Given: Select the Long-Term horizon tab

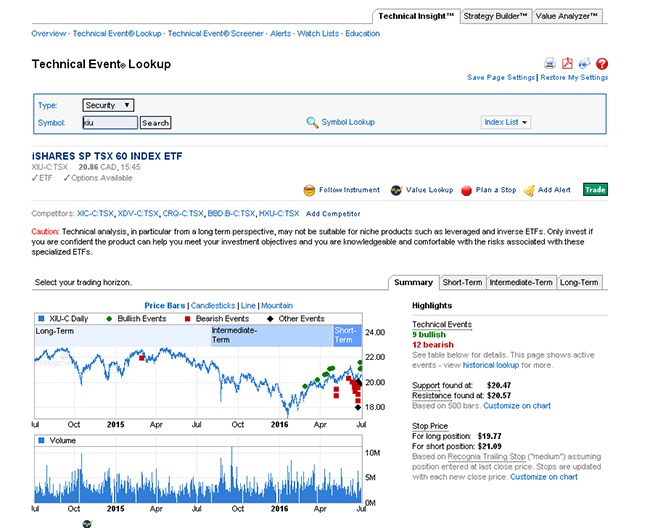Looking at the screenshot, I should coord(579,283).
